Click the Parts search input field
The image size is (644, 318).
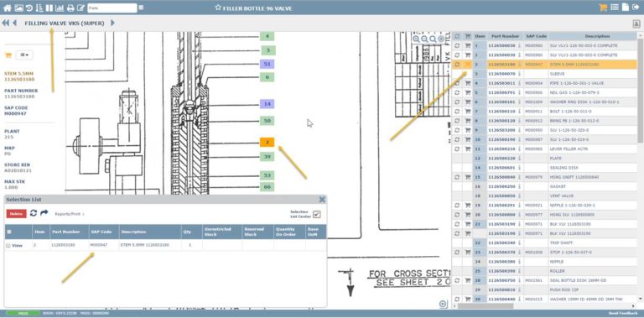tap(112, 8)
